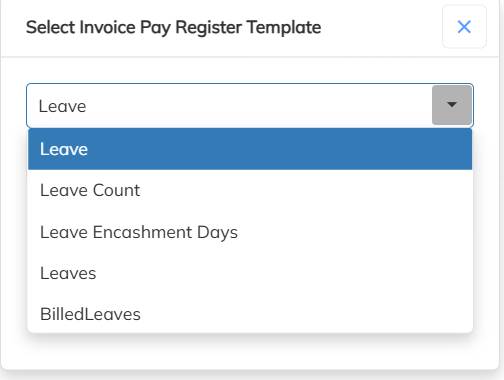The width and height of the screenshot is (504, 380).
Task: Choose Leave Count from the list
Action: tap(250, 190)
